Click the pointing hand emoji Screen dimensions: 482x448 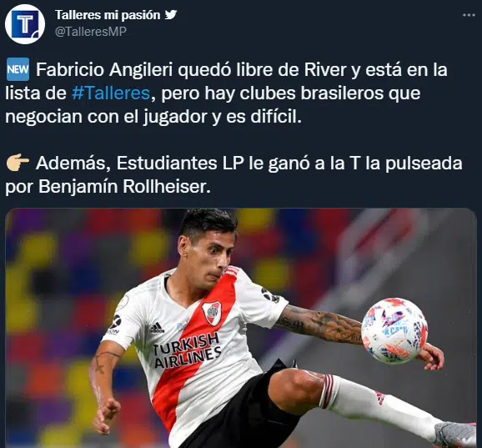click(x=18, y=163)
